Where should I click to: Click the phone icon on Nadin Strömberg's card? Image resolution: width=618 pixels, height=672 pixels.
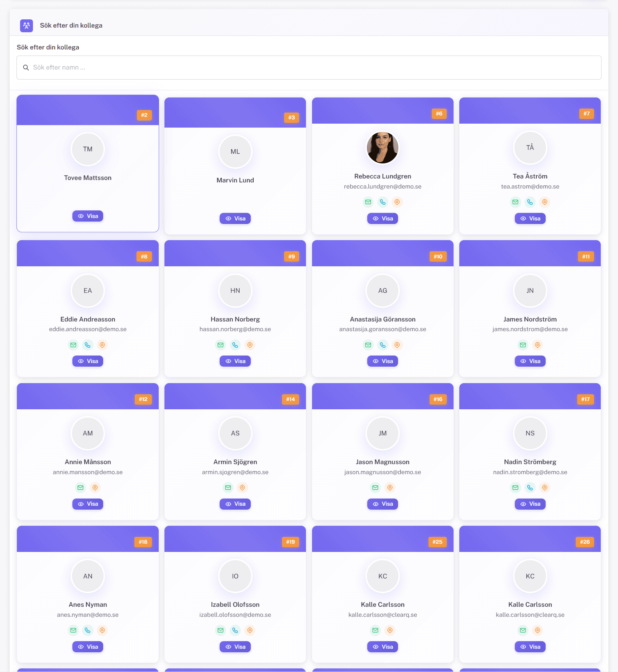(x=530, y=487)
